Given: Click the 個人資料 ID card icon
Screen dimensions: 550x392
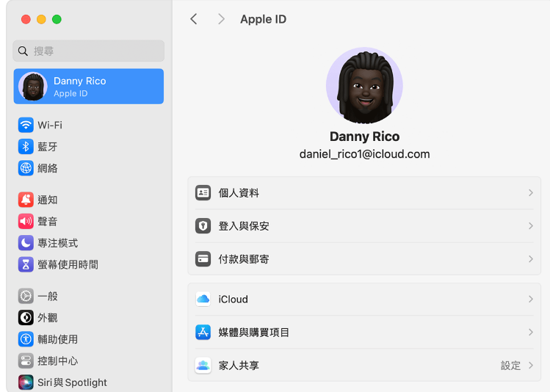Looking at the screenshot, I should tap(203, 193).
